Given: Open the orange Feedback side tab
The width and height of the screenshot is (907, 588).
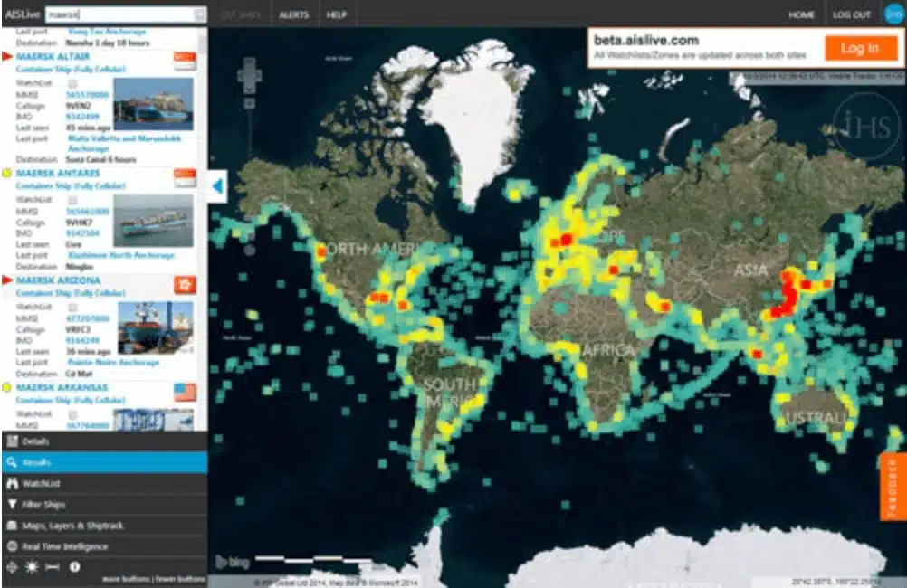Looking at the screenshot, I should tap(892, 487).
